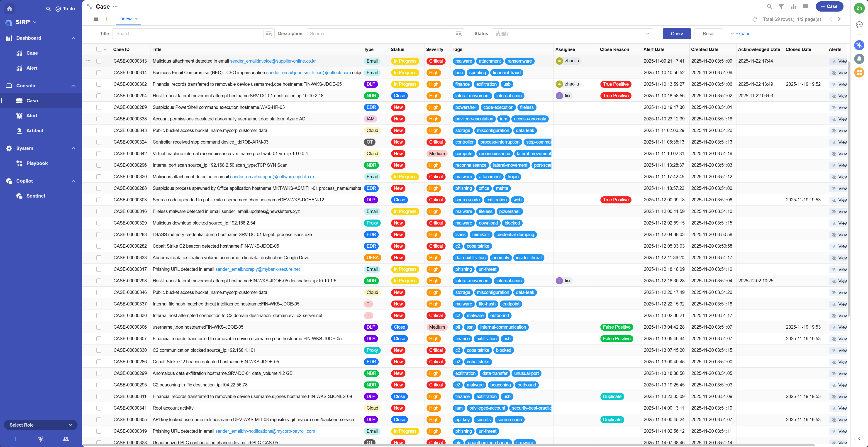Screen dimensions: 868x447
Task: Check the row CASE-00000302 checkbox
Action: coord(99,84)
